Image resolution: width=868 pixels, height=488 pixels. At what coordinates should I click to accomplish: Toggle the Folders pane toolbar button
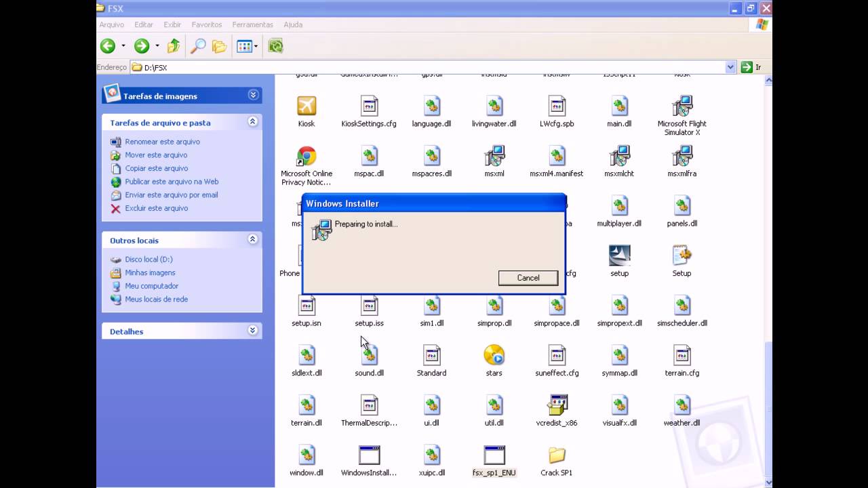219,46
